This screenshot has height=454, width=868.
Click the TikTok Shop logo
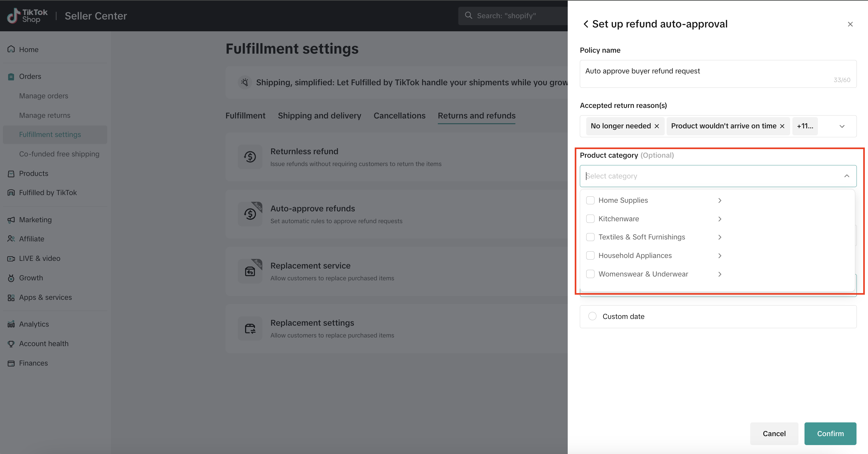(x=27, y=16)
